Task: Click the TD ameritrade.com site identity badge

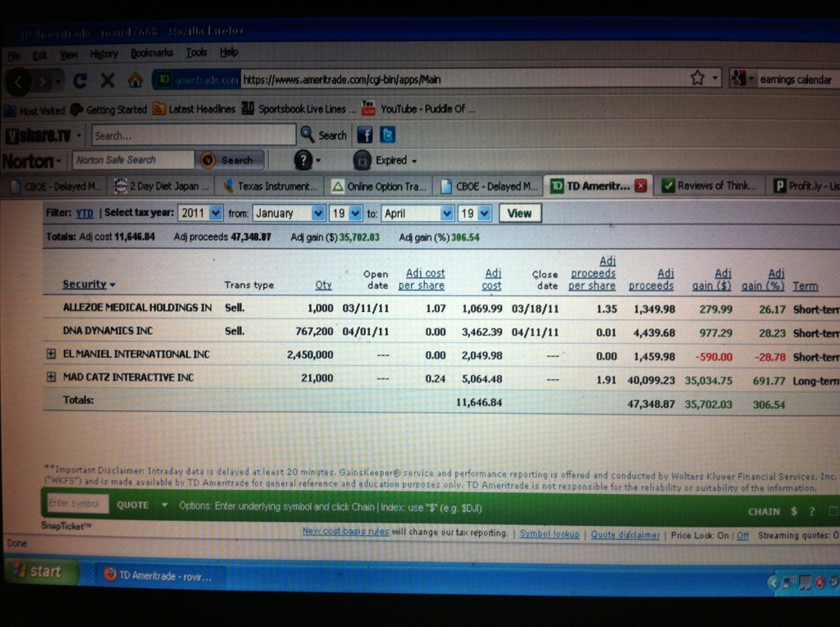Action: pyautogui.click(x=197, y=80)
